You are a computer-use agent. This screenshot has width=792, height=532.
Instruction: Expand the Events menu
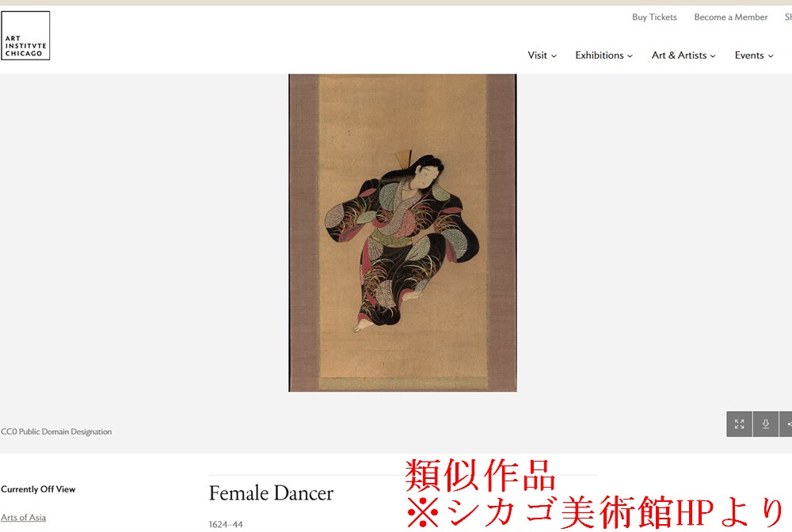tap(754, 55)
